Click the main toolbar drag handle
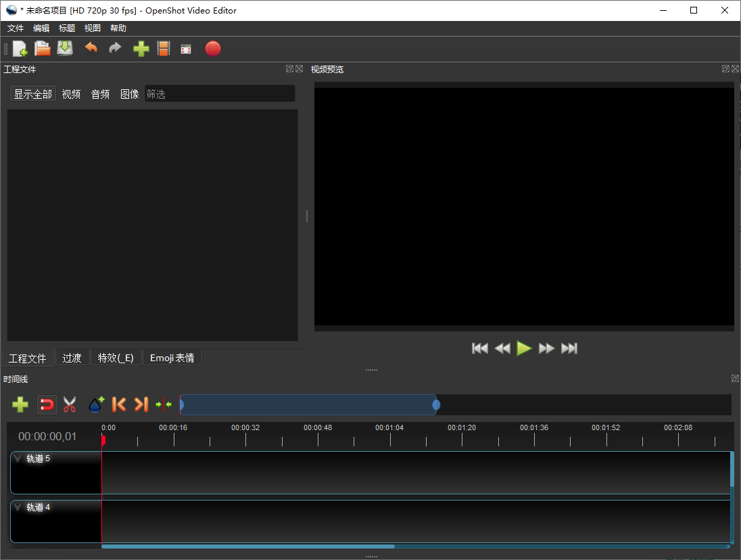The height and width of the screenshot is (560, 741). pos(5,49)
